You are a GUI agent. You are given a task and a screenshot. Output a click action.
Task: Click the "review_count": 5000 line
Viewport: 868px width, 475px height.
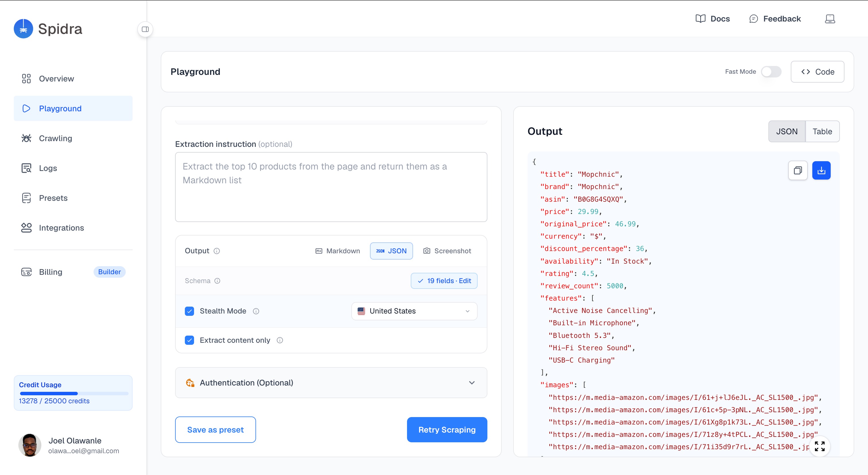(x=583, y=286)
